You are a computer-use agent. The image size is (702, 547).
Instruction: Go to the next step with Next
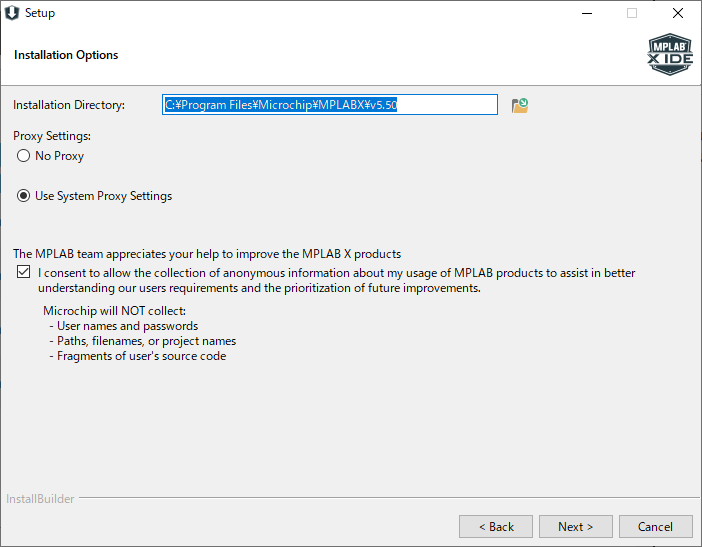pos(576,526)
